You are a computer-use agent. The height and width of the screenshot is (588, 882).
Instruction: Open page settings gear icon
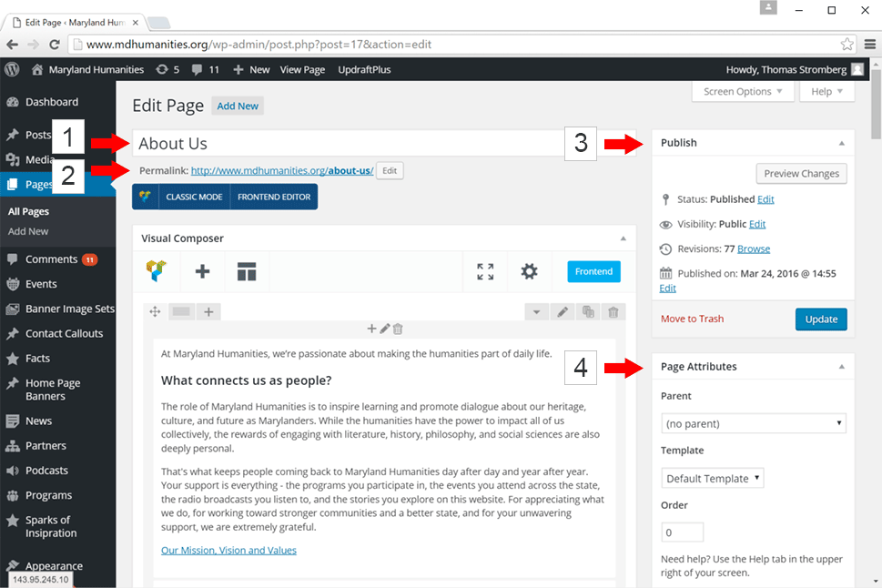click(530, 272)
